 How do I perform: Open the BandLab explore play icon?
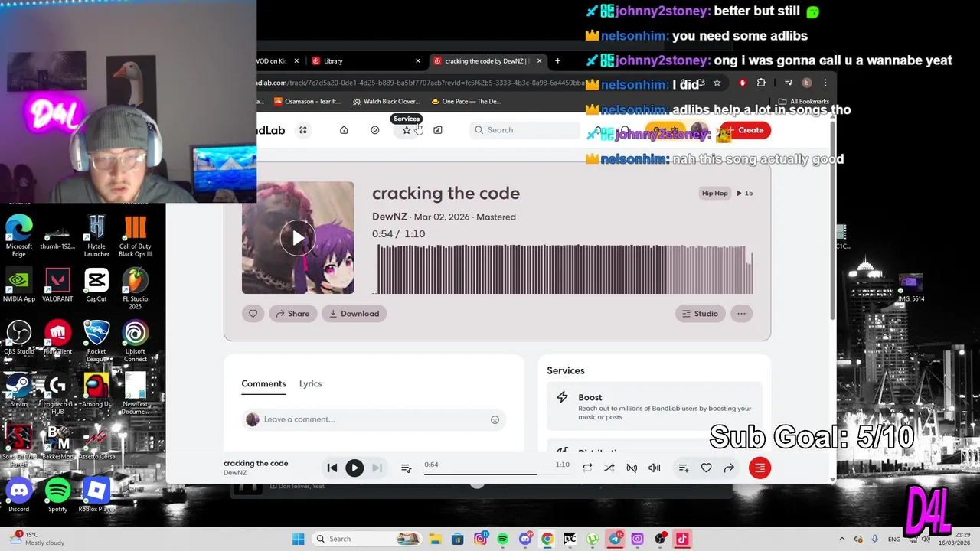tap(375, 130)
